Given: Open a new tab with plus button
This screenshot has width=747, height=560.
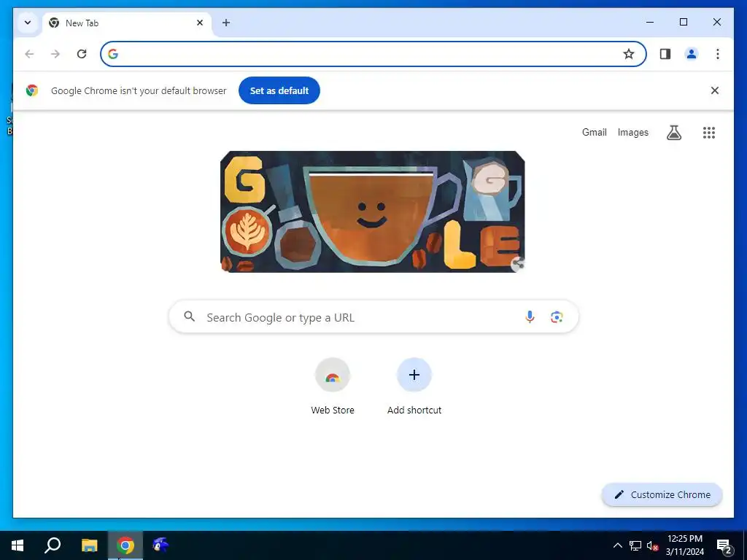Looking at the screenshot, I should 226,23.
